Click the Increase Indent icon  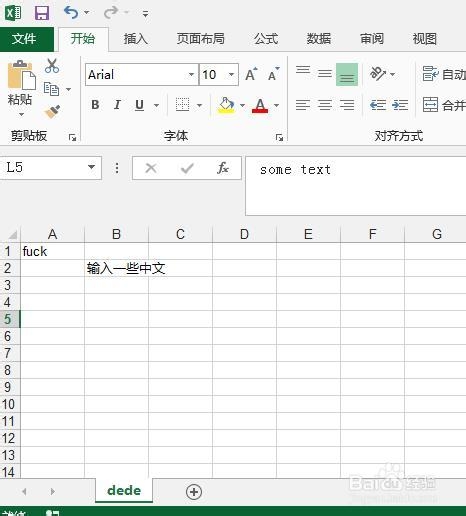pos(400,105)
